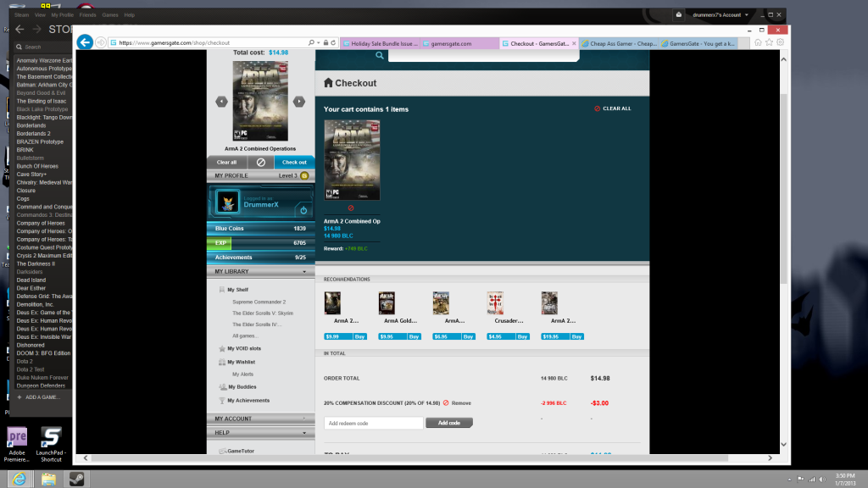Open All games link
The height and width of the screenshot is (488, 868).
point(245,335)
